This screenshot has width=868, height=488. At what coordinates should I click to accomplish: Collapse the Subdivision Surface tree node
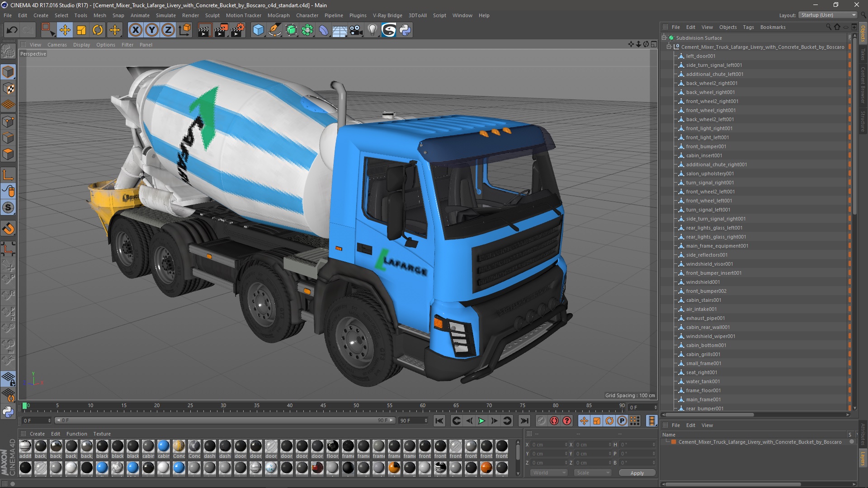pos(664,38)
